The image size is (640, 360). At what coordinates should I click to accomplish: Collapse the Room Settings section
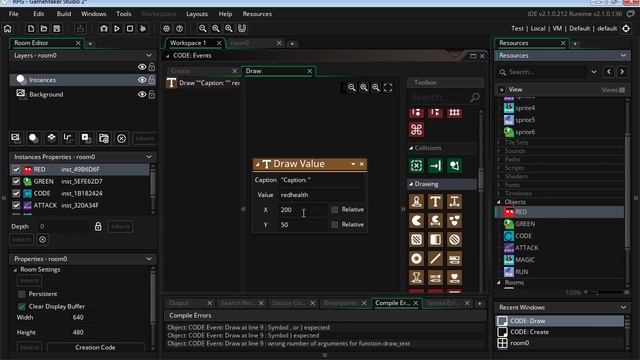pyautogui.click(x=16, y=270)
